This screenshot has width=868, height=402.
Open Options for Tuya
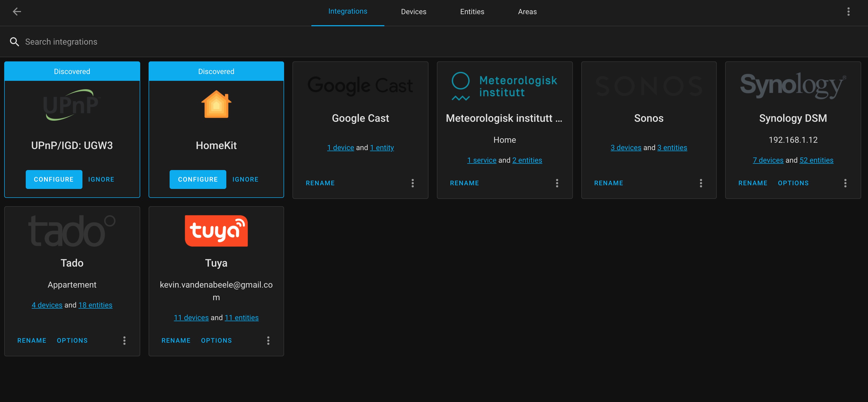point(216,341)
